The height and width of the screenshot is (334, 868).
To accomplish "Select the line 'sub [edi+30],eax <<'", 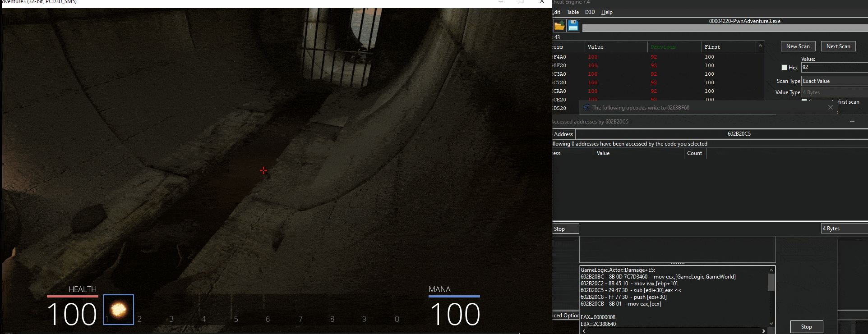I will coord(631,290).
